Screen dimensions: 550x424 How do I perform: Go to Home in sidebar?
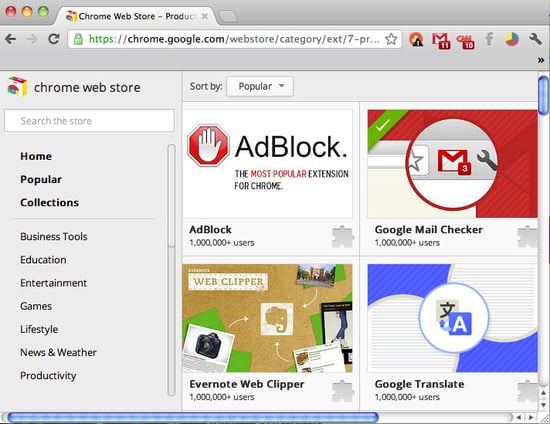coord(36,156)
